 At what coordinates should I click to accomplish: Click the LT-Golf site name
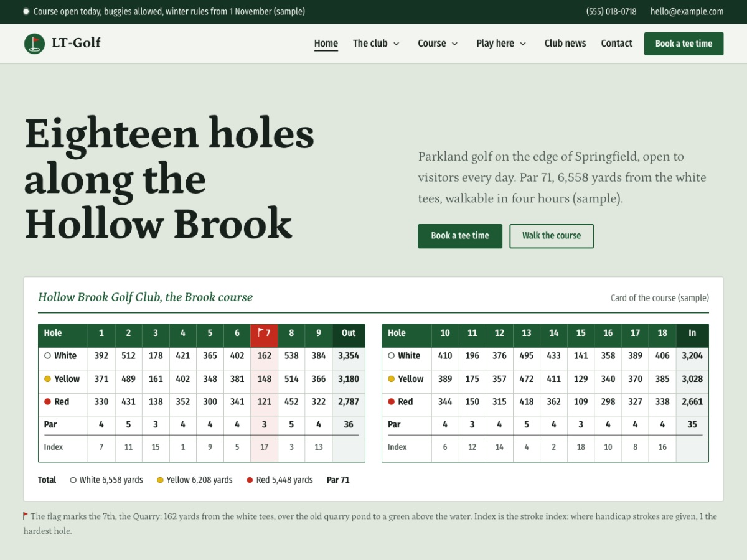[76, 43]
